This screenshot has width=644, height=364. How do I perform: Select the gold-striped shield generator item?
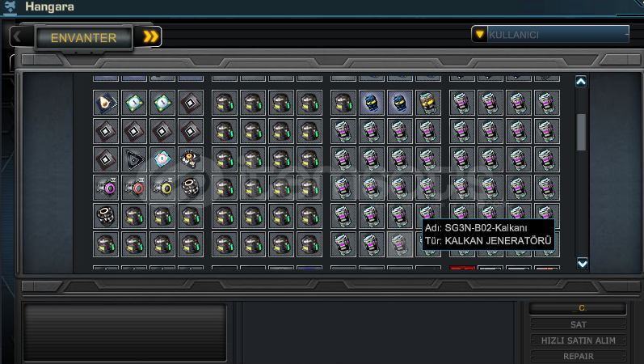click(x=428, y=103)
